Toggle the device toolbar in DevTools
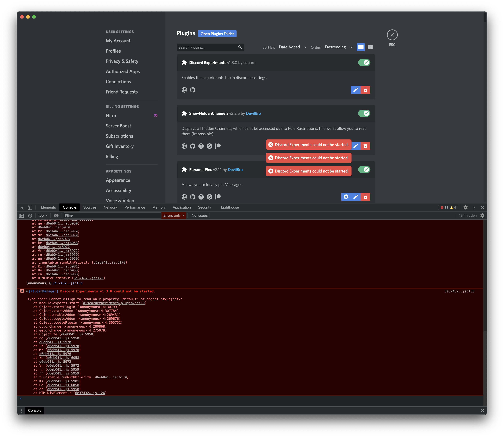This screenshot has width=504, height=437. 29,207
